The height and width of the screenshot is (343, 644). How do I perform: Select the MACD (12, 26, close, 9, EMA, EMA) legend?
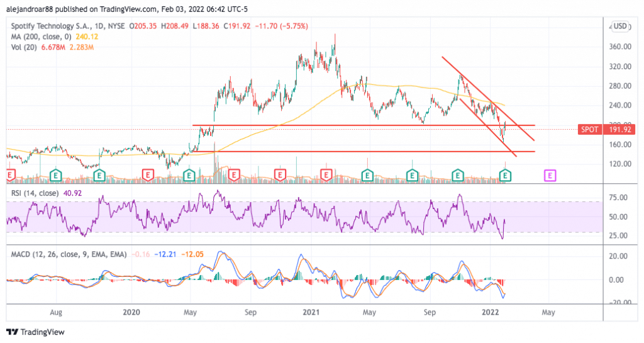pos(69,254)
